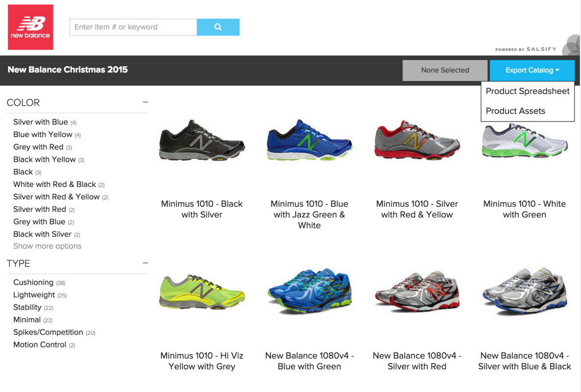
Task: Click the item keyword search field
Action: tap(133, 27)
